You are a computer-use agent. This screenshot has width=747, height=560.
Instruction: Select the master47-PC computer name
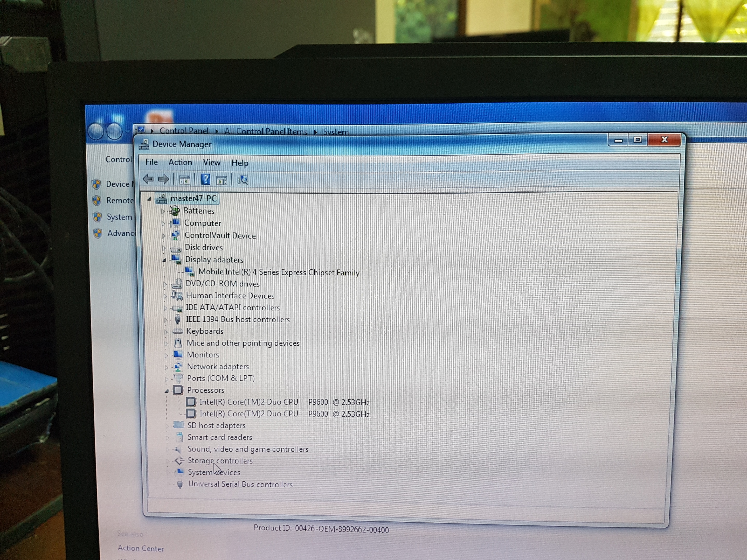coord(193,199)
